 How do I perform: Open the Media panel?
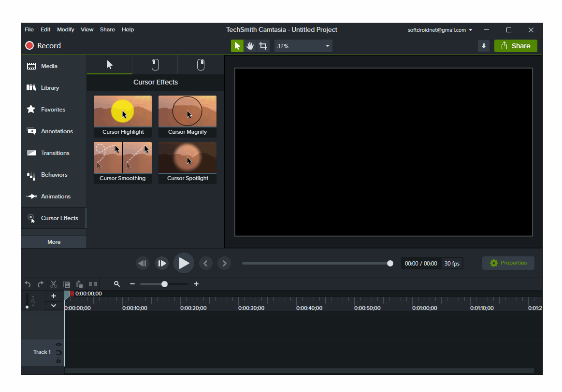(54, 66)
